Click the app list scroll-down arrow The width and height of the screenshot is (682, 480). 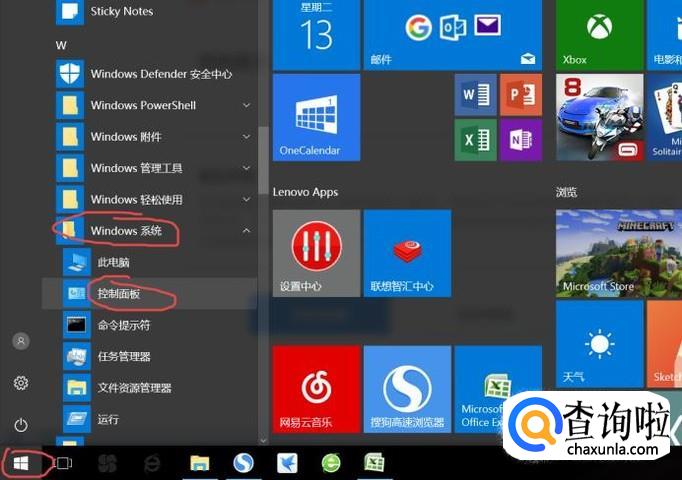pos(263,440)
